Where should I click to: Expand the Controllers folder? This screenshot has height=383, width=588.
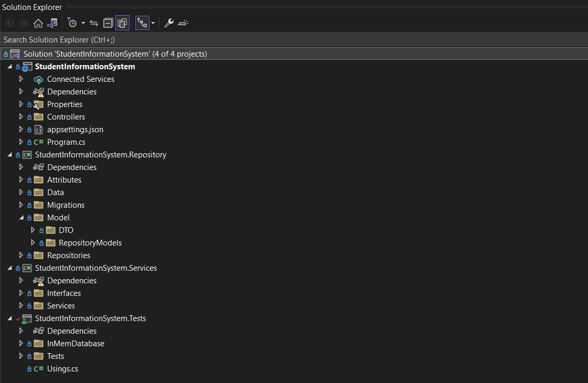click(21, 116)
